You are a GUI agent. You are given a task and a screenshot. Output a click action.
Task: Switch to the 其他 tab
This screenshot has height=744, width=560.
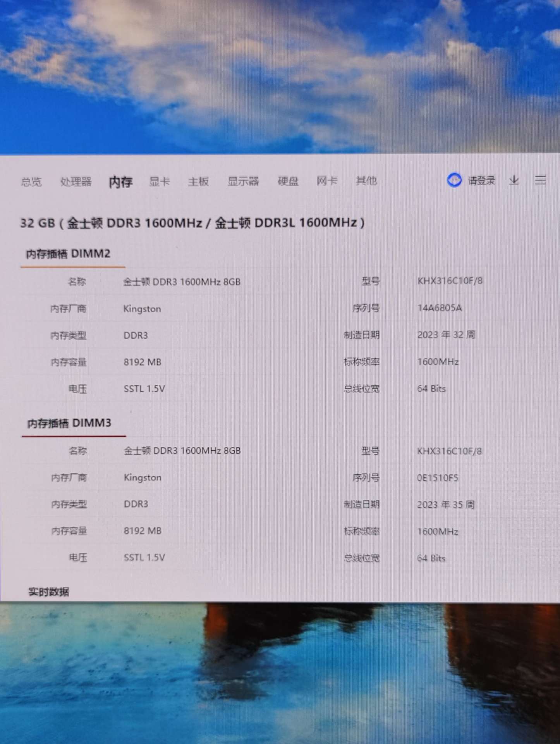point(366,181)
